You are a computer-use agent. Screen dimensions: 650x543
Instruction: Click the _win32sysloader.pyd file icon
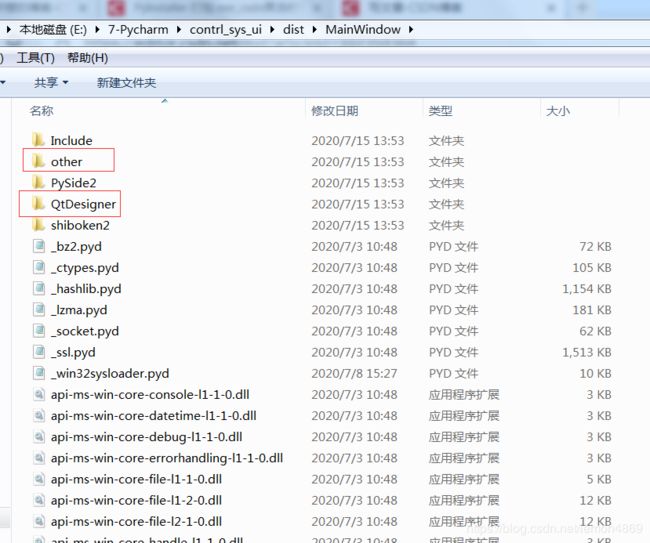pyautogui.click(x=39, y=373)
